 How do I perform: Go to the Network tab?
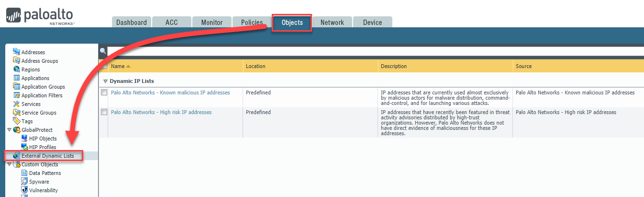click(x=332, y=23)
